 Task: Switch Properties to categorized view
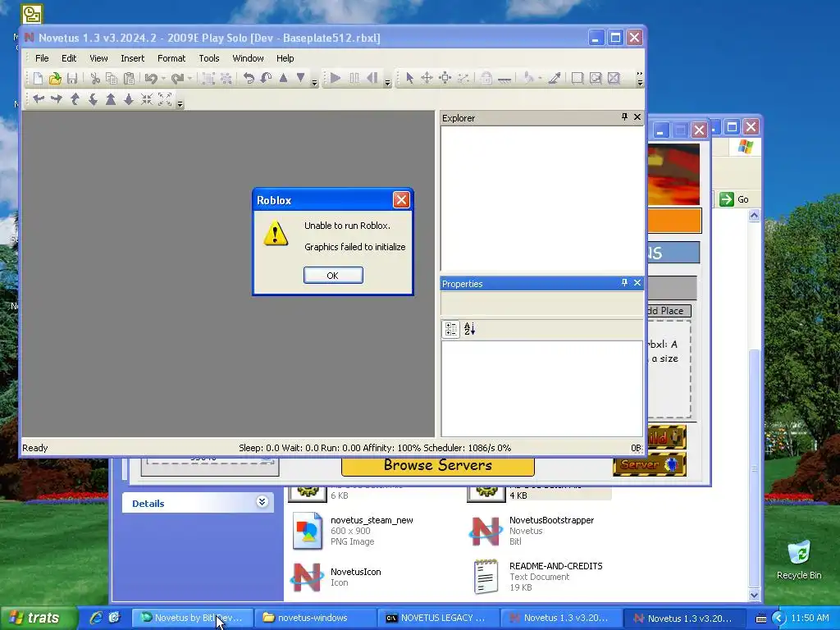click(x=451, y=329)
